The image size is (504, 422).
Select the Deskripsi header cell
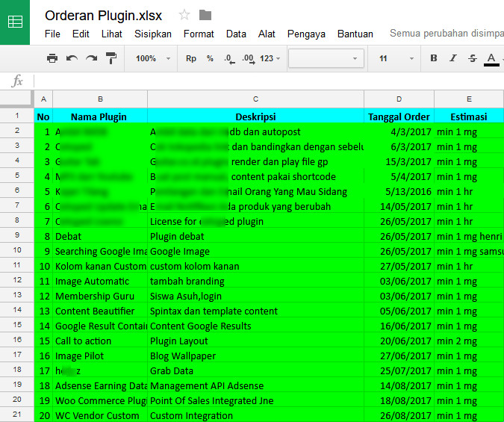(x=255, y=116)
